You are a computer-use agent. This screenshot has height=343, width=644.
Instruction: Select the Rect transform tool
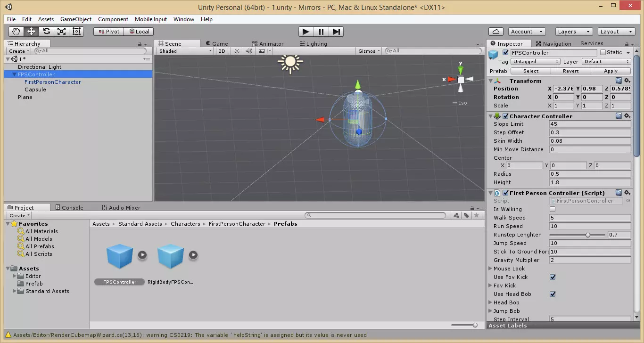[76, 32]
